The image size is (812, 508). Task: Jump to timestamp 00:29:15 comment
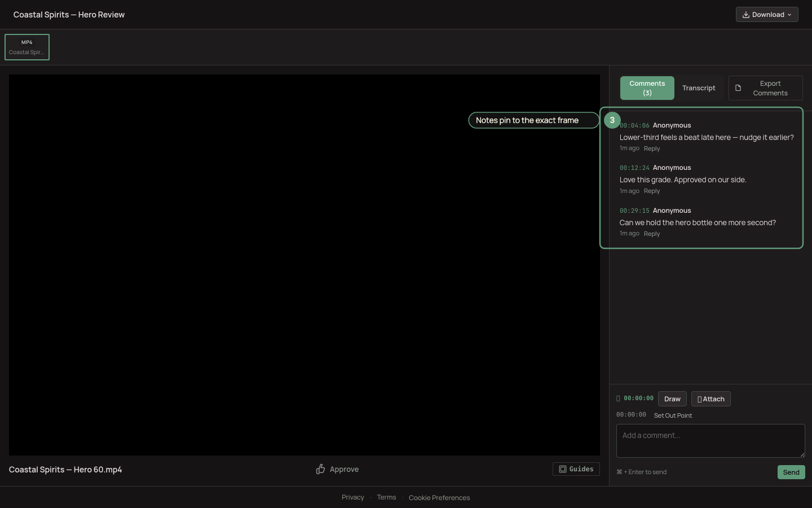634,211
